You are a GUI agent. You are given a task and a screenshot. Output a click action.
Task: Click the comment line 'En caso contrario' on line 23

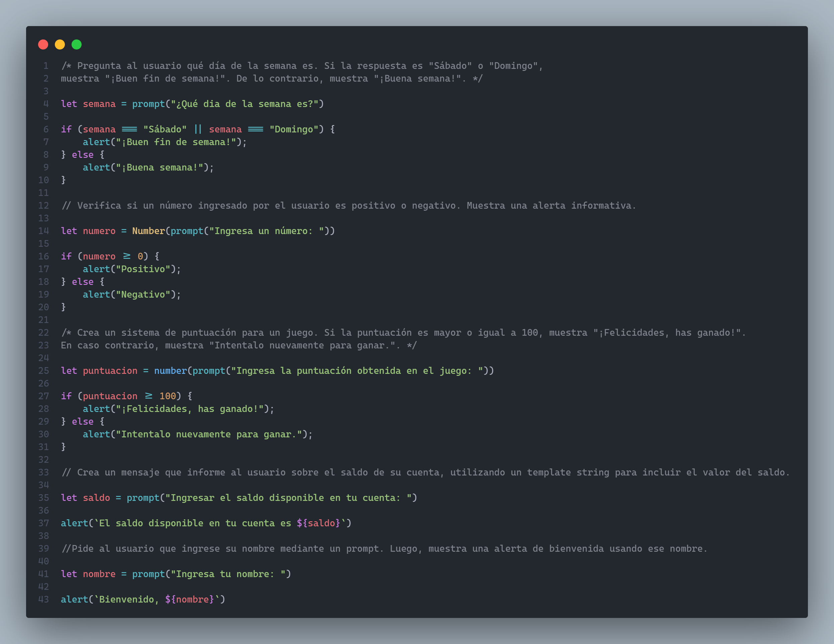click(x=239, y=345)
